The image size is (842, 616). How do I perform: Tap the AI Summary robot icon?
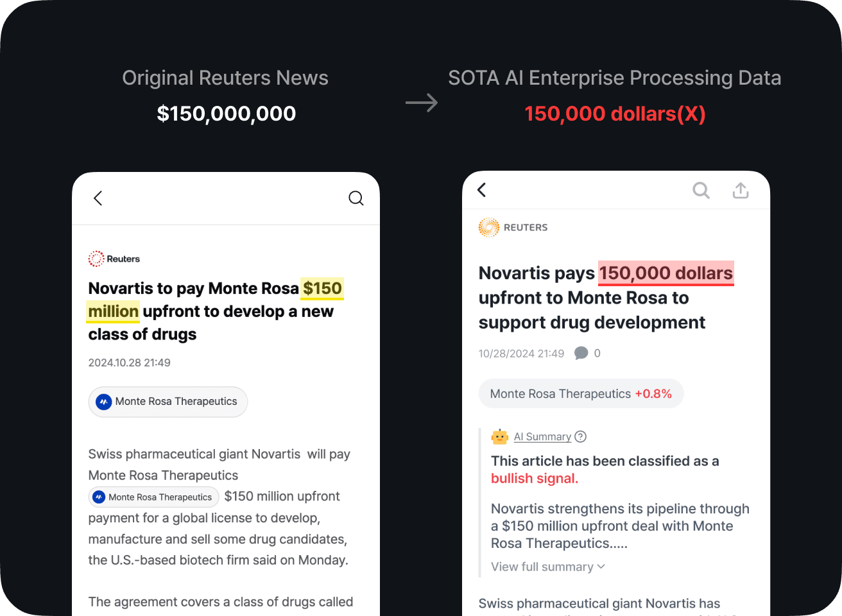tap(500, 436)
